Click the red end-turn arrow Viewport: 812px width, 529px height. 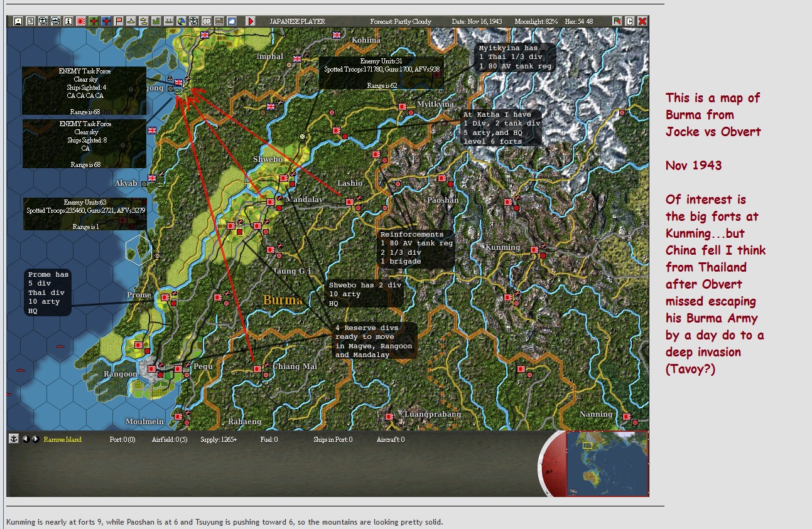click(251, 21)
